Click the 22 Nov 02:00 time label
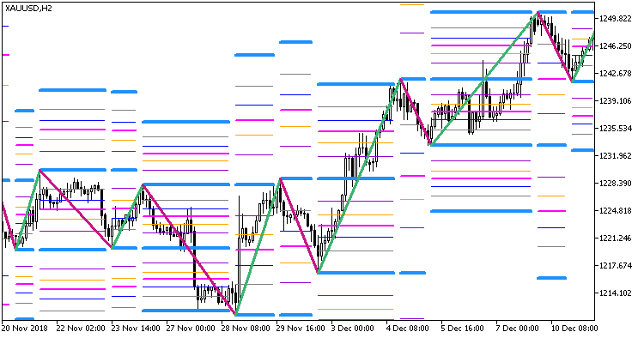The height and width of the screenshot is (338, 644). [x=81, y=329]
